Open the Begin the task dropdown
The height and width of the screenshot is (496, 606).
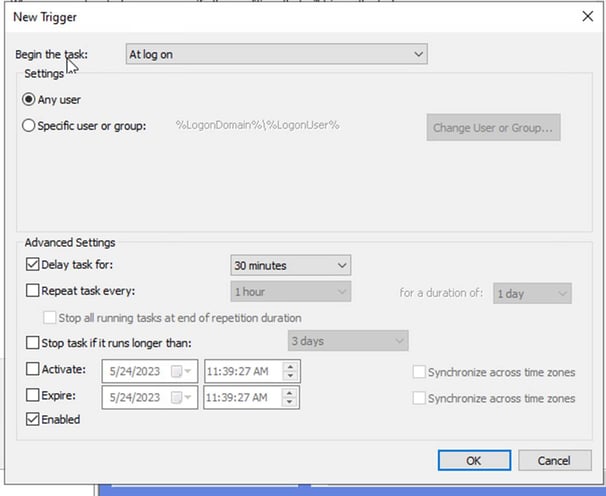pos(276,54)
